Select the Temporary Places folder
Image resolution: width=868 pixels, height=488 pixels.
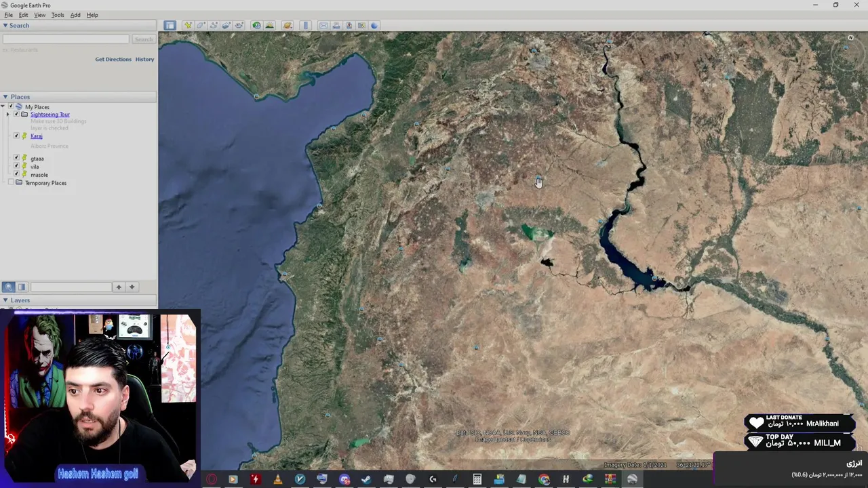tap(45, 183)
